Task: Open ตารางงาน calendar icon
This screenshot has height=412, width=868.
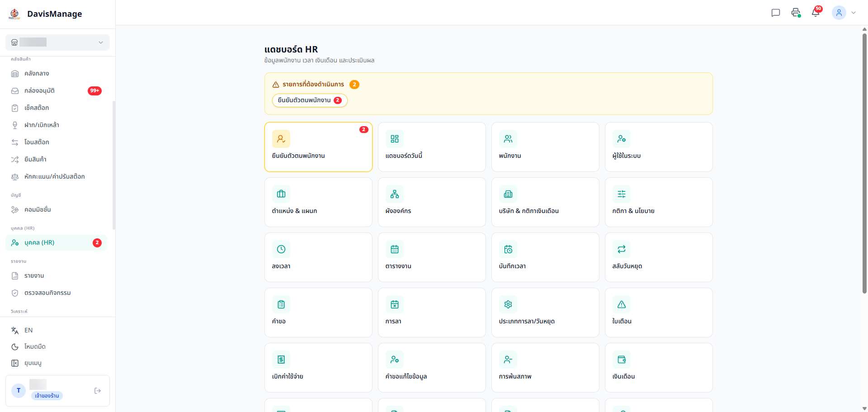Action: click(395, 249)
